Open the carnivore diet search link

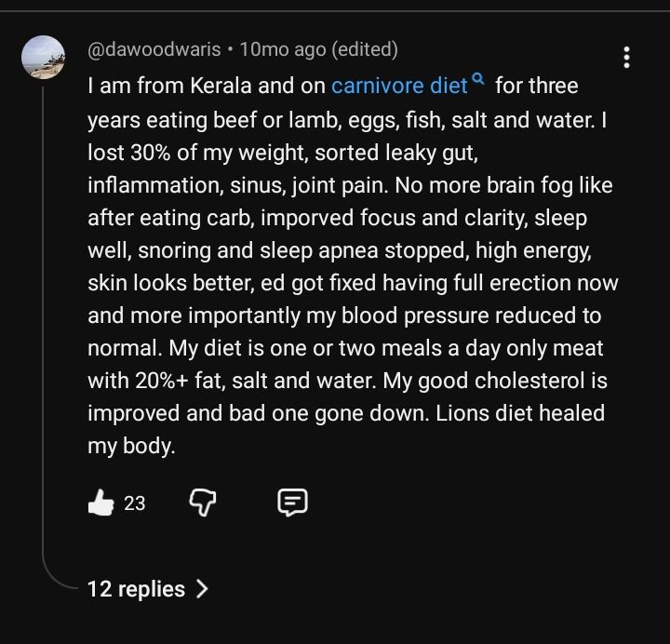(398, 87)
